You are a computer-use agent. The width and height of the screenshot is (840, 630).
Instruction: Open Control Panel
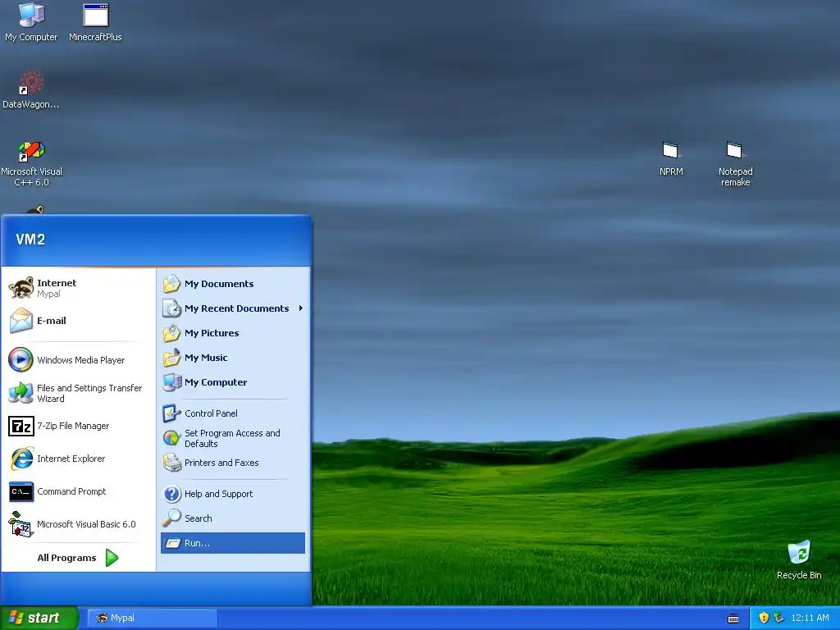[x=233, y=413]
